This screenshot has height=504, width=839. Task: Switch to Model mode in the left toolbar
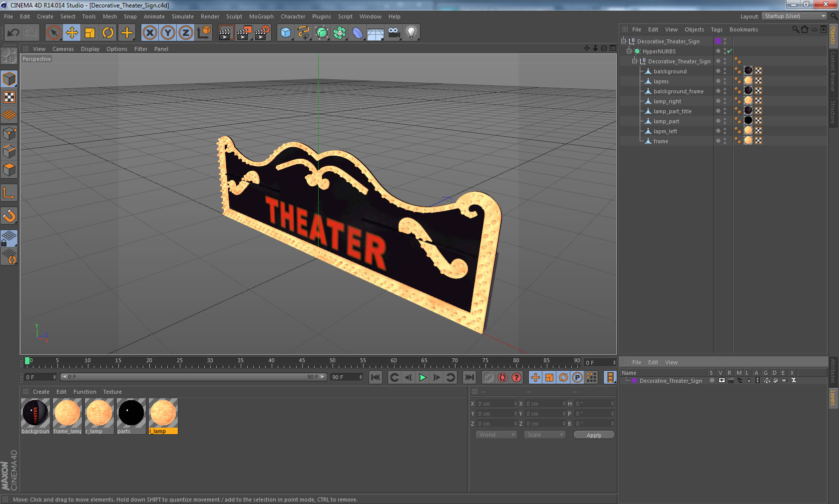(9, 79)
